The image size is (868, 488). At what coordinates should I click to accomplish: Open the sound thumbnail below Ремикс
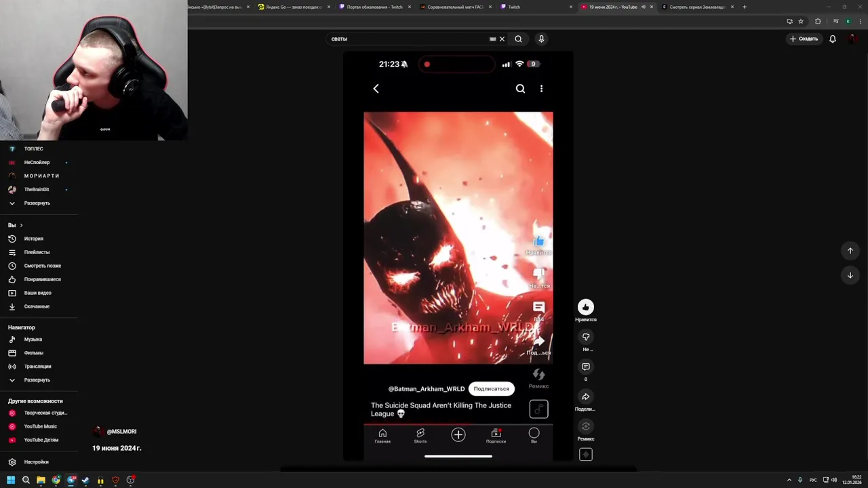click(x=586, y=455)
